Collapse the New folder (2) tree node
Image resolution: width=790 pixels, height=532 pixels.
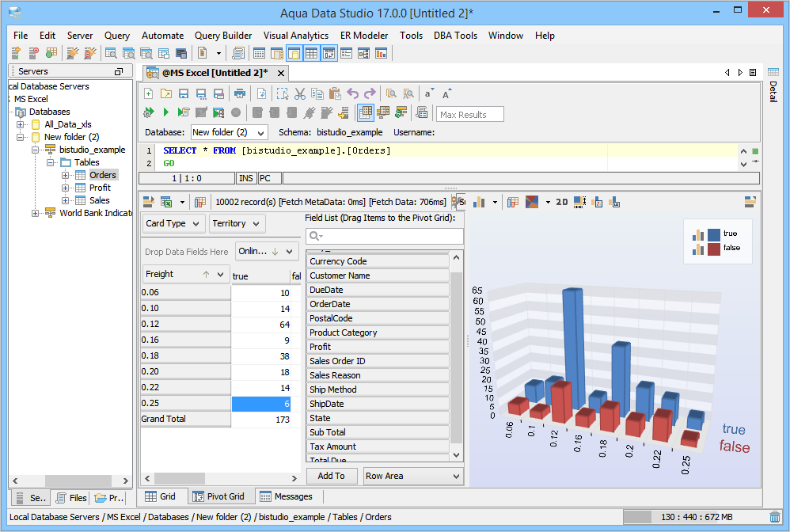point(20,137)
